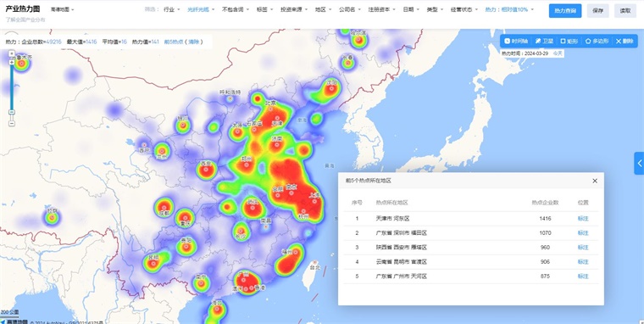Screen dimensions: 644x324
Task: Open the 行业 industry filter dropdown
Action: 172,9
